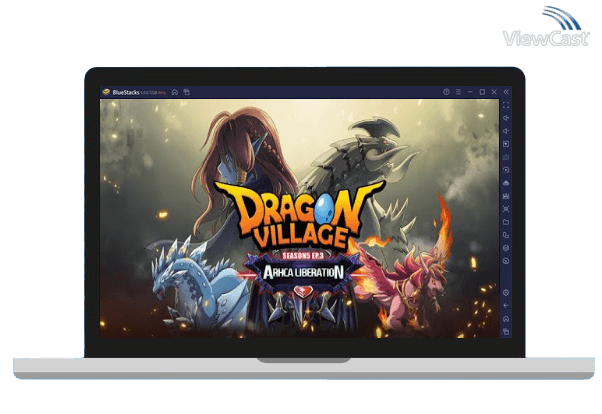
Task: Click the Arhca Liberation banner
Action: click(x=303, y=272)
